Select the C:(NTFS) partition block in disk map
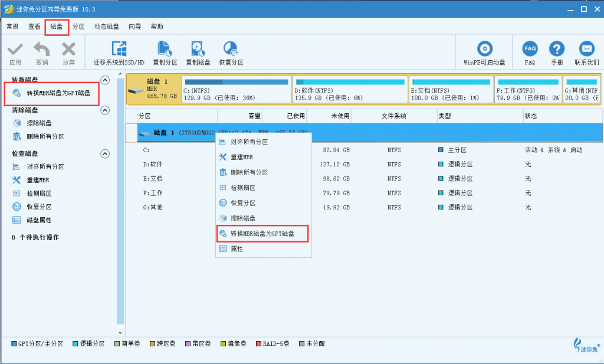 (x=237, y=89)
